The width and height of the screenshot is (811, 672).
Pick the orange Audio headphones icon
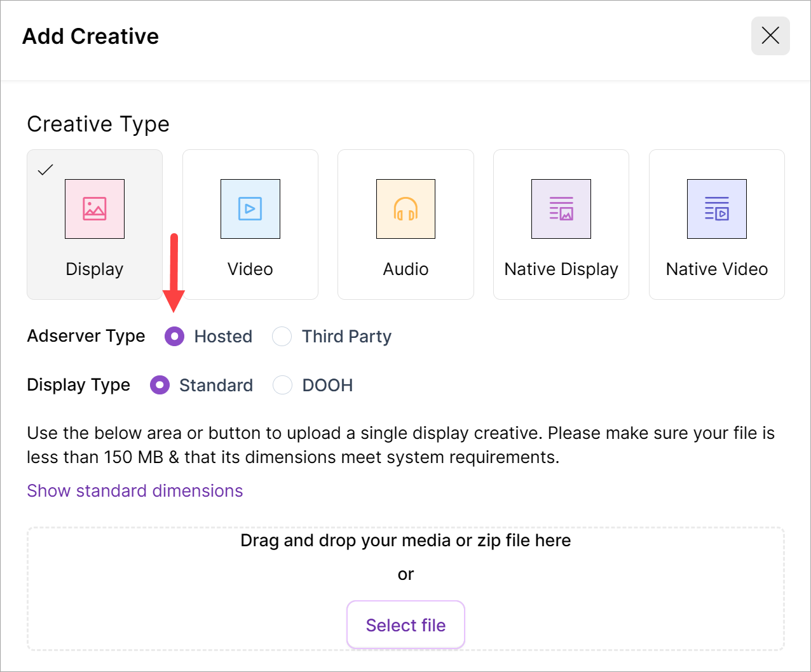[405, 209]
